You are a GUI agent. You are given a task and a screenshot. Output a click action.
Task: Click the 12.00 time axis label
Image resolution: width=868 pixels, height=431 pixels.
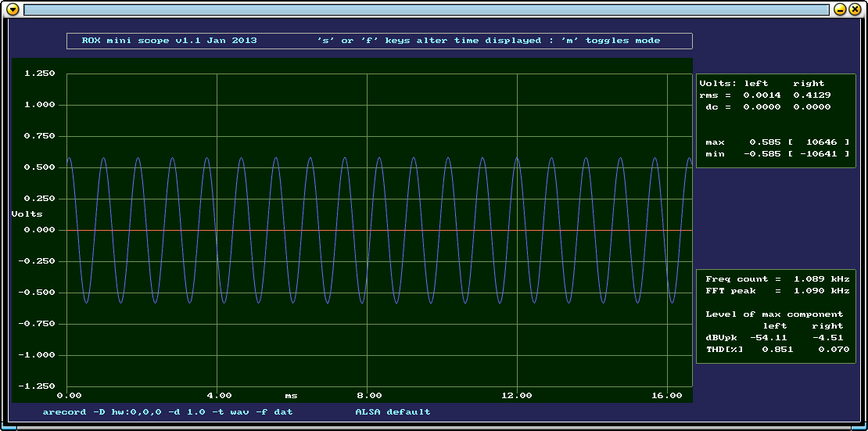click(x=516, y=396)
